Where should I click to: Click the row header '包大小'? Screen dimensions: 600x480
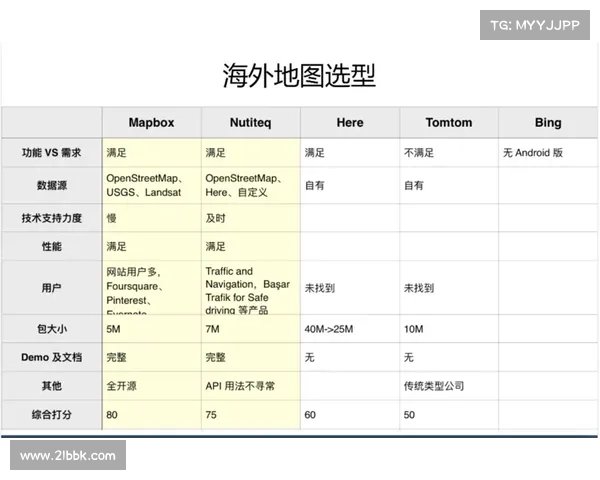tap(52, 329)
